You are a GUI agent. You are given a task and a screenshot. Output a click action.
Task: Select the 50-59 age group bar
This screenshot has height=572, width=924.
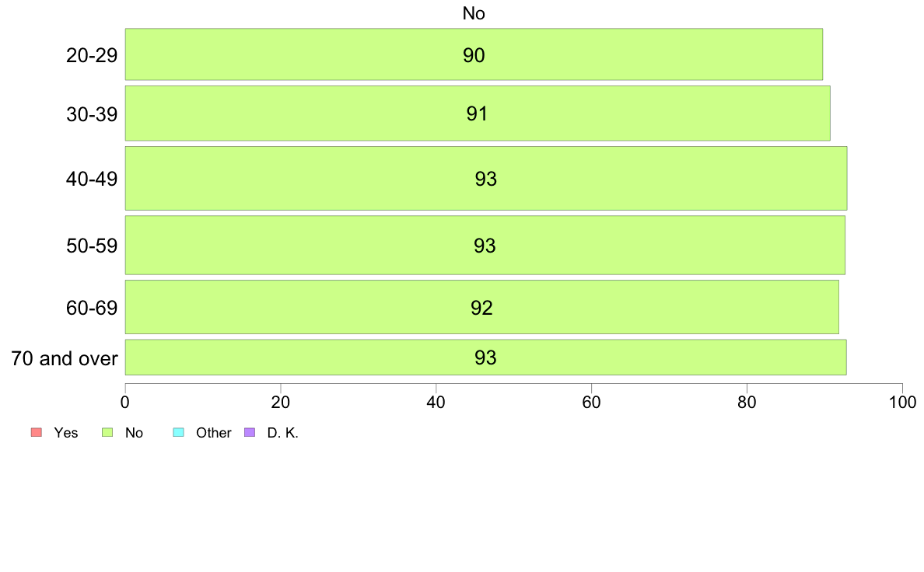coord(485,245)
